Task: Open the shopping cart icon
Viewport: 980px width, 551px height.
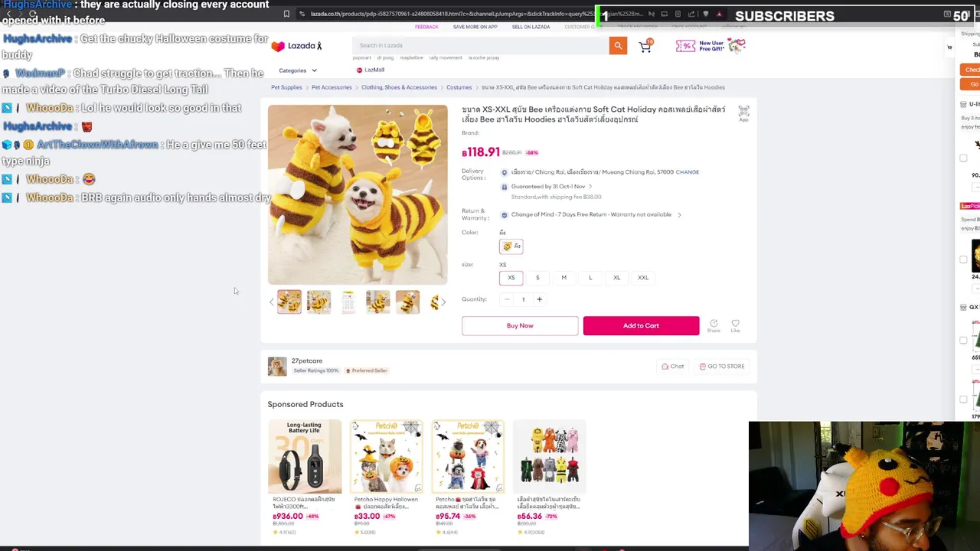Action: 645,47
